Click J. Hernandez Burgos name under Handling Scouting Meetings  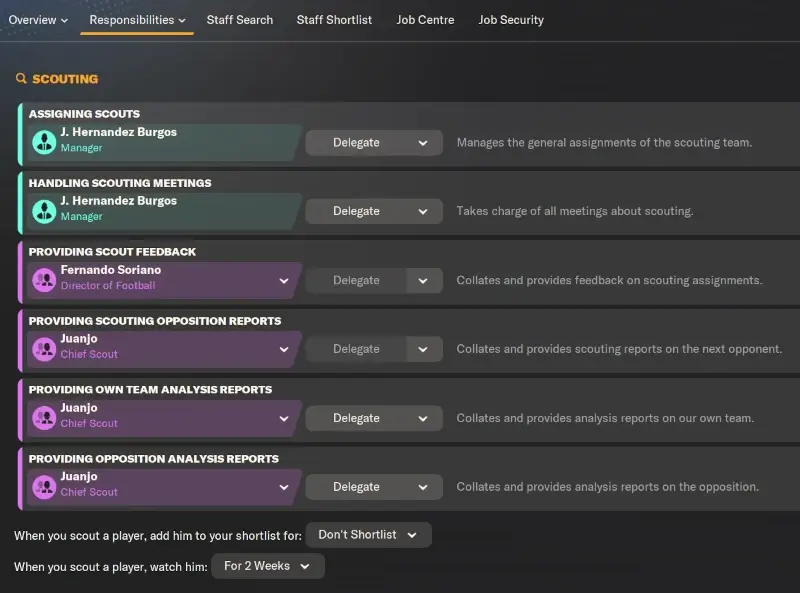point(118,201)
